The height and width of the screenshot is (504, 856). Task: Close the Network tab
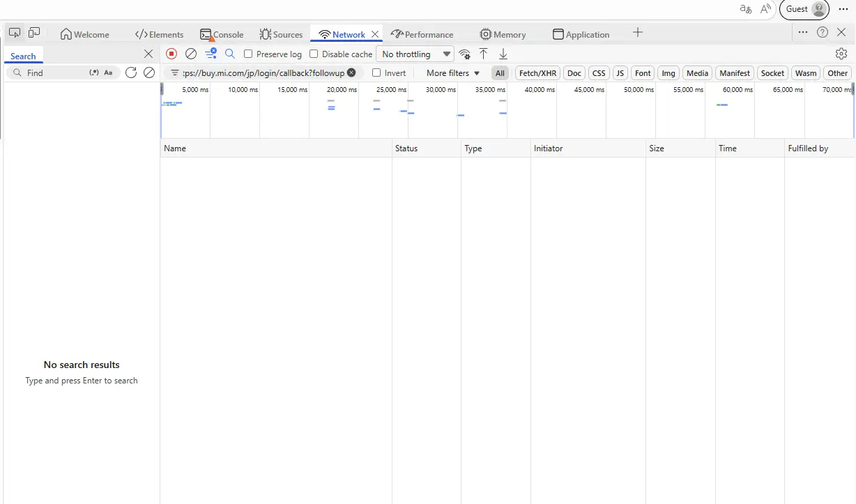click(375, 34)
